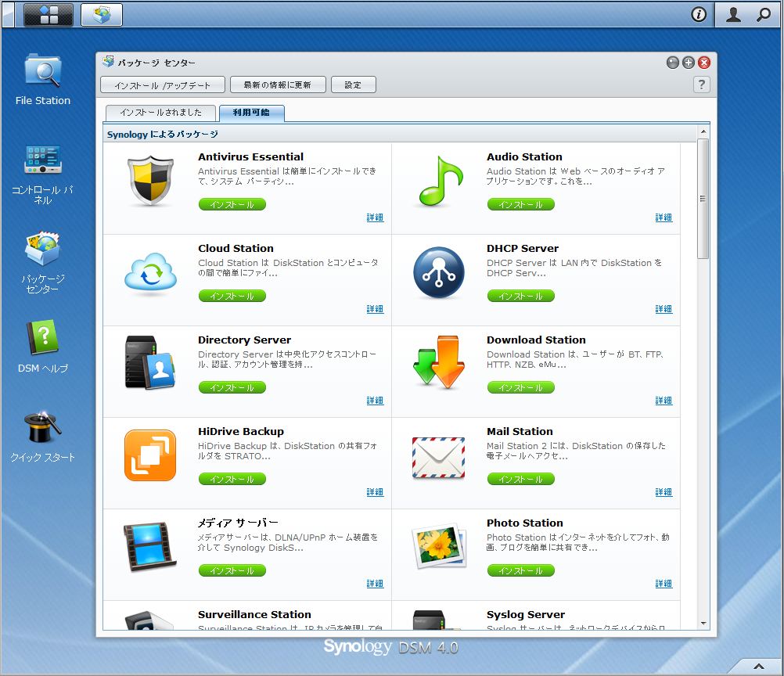
Task: Click the scrollbar up arrow
Action: 703,131
